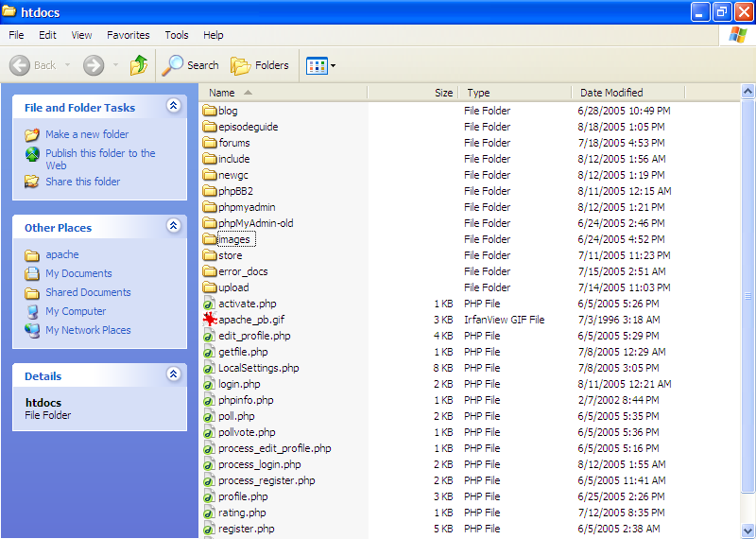Screen dimensions: 756x539
Task: Select the activate.php file icon
Action: point(209,304)
